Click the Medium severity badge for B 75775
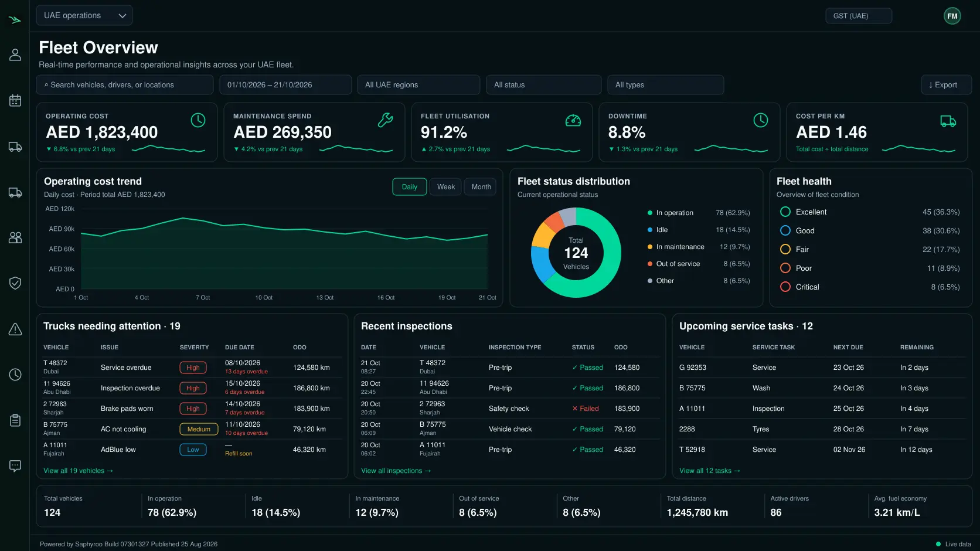The width and height of the screenshot is (980, 551). click(x=199, y=429)
